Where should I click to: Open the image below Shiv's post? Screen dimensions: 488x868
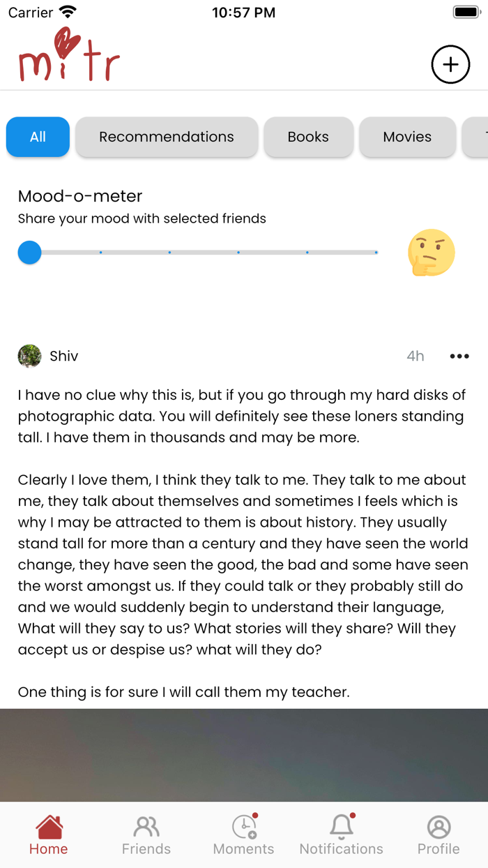click(244, 755)
